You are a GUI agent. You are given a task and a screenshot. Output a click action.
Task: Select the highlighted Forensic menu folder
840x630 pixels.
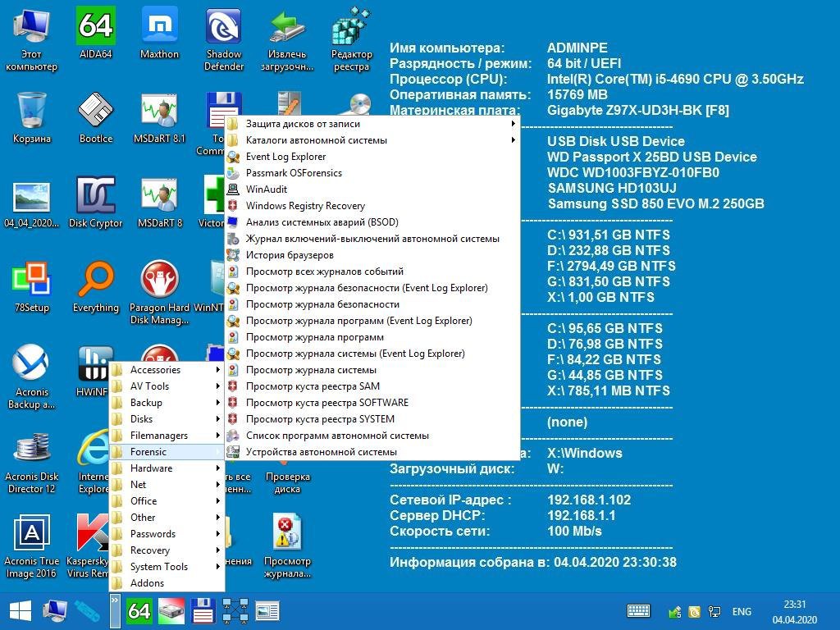167,452
